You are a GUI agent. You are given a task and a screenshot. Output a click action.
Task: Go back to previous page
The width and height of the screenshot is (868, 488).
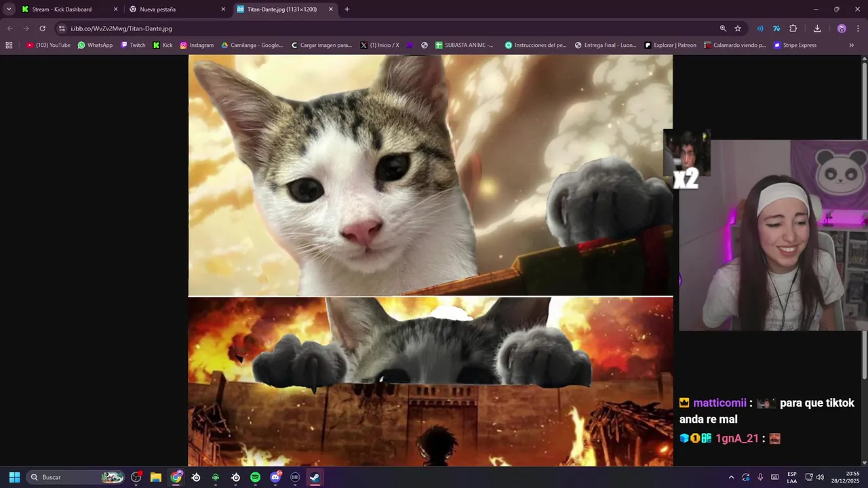point(9,28)
